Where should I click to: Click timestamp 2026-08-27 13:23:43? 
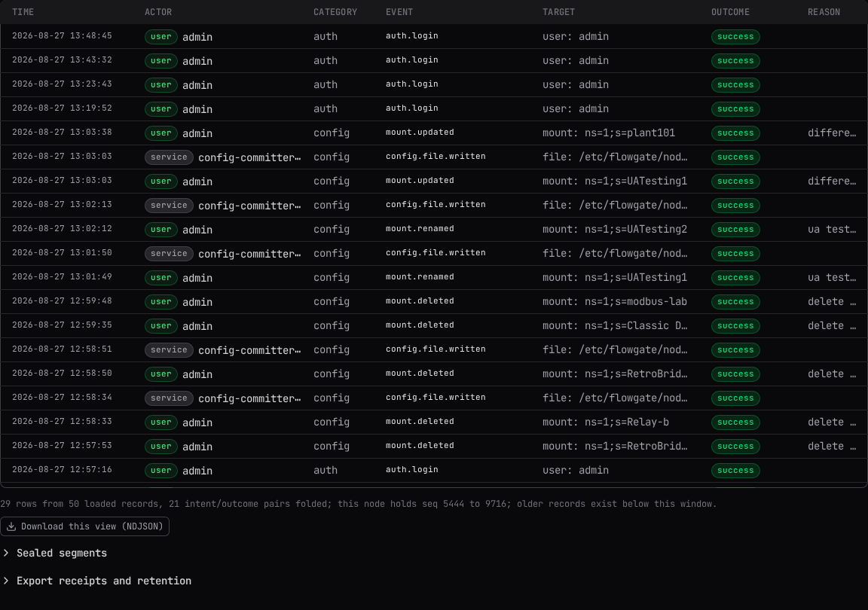point(62,84)
